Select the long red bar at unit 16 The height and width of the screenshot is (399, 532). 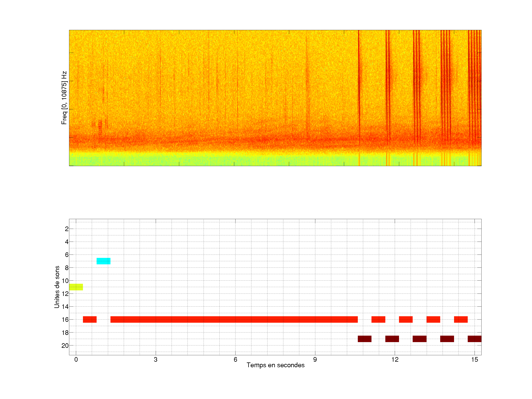pos(234,319)
